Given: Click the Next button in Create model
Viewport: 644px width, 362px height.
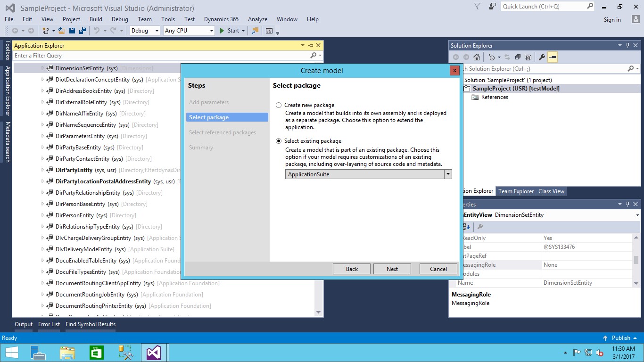Looking at the screenshot, I should 392,269.
